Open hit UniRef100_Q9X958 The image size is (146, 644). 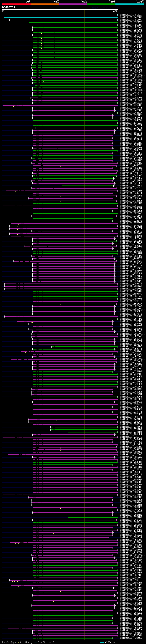pos(131,30)
